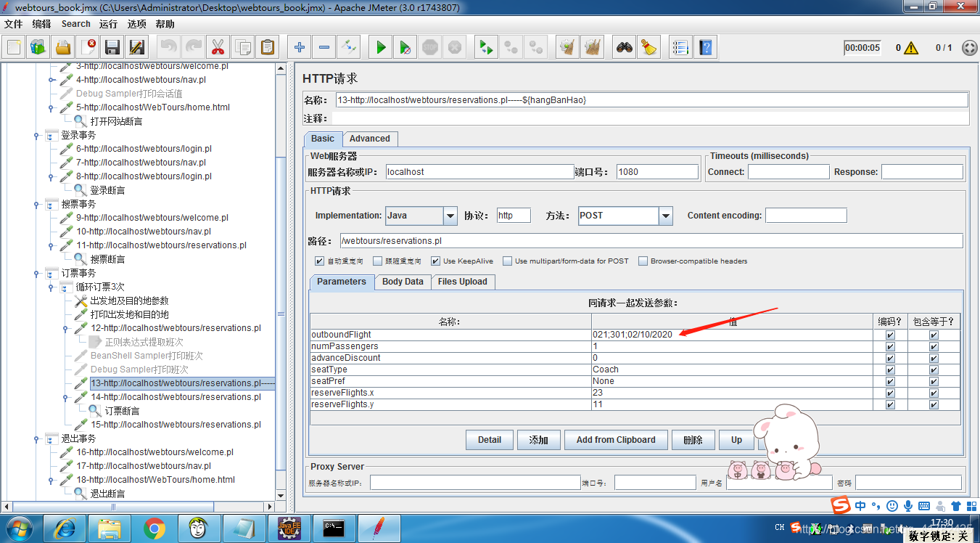The width and height of the screenshot is (980, 543).
Task: Select the 订票断言 tree item
Action: pyautogui.click(x=122, y=411)
